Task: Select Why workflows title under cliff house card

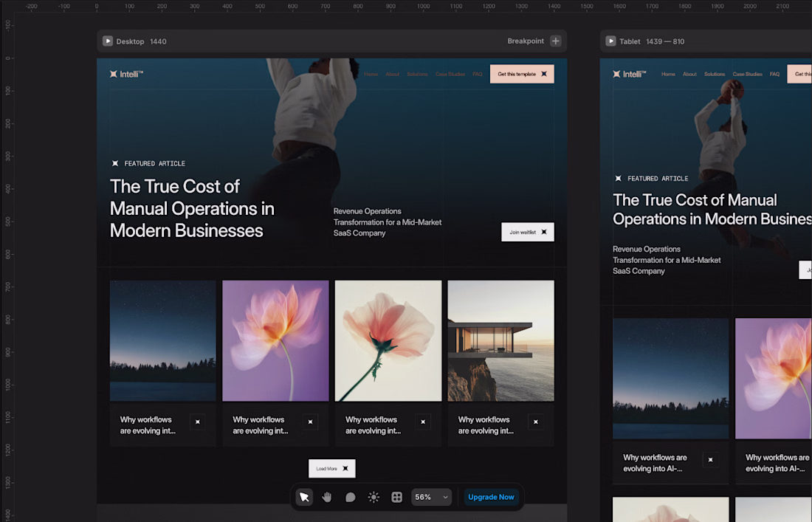Action: click(x=486, y=425)
